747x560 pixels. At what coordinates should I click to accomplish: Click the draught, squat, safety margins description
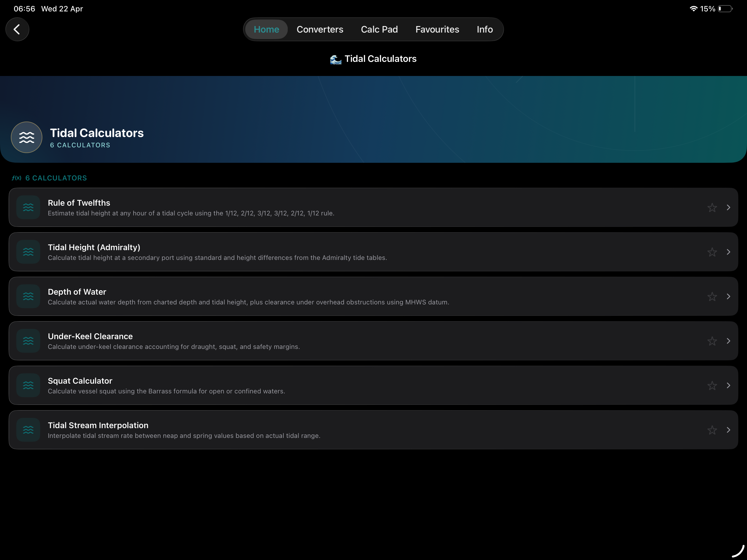[174, 347]
